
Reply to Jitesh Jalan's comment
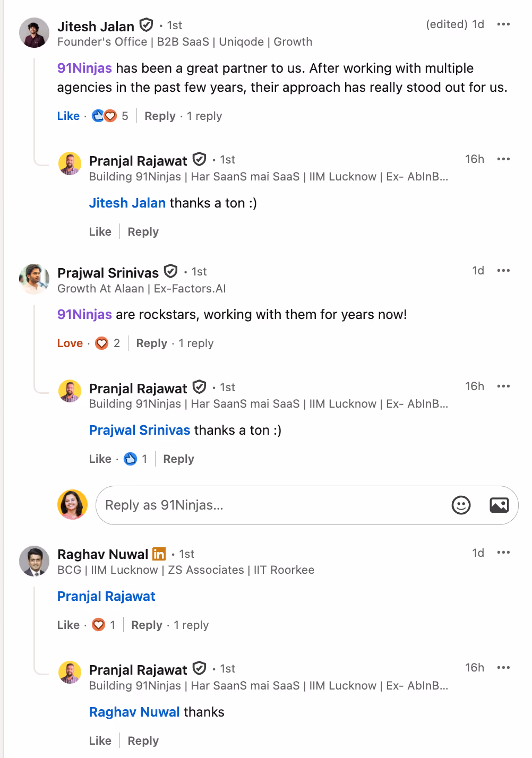(160, 116)
